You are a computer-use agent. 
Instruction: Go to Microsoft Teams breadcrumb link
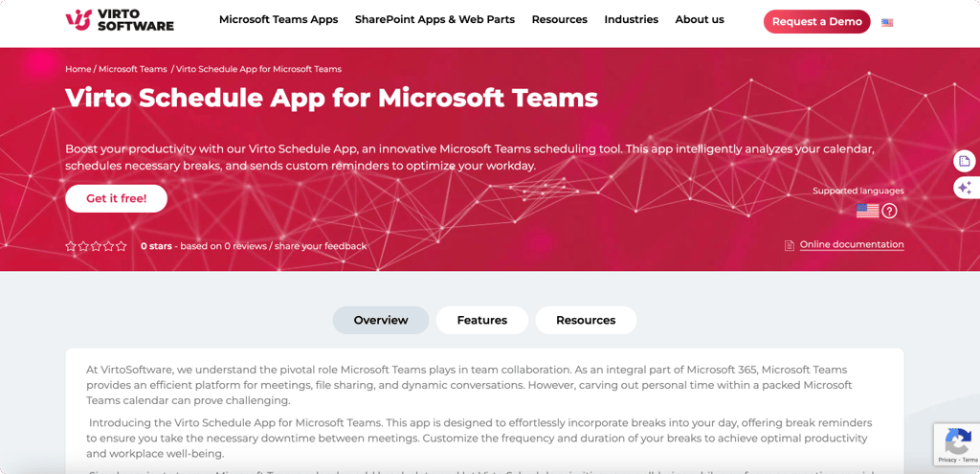(x=132, y=69)
